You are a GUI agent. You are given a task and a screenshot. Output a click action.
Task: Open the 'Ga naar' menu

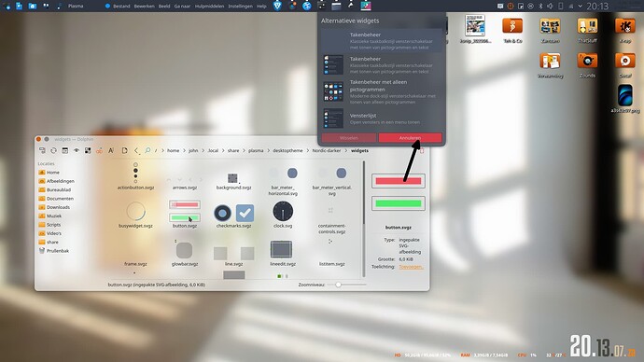182,7
